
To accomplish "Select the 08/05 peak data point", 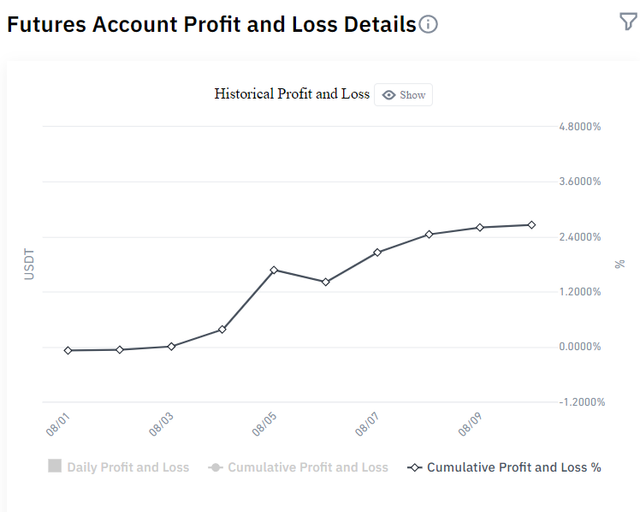I will (x=274, y=270).
